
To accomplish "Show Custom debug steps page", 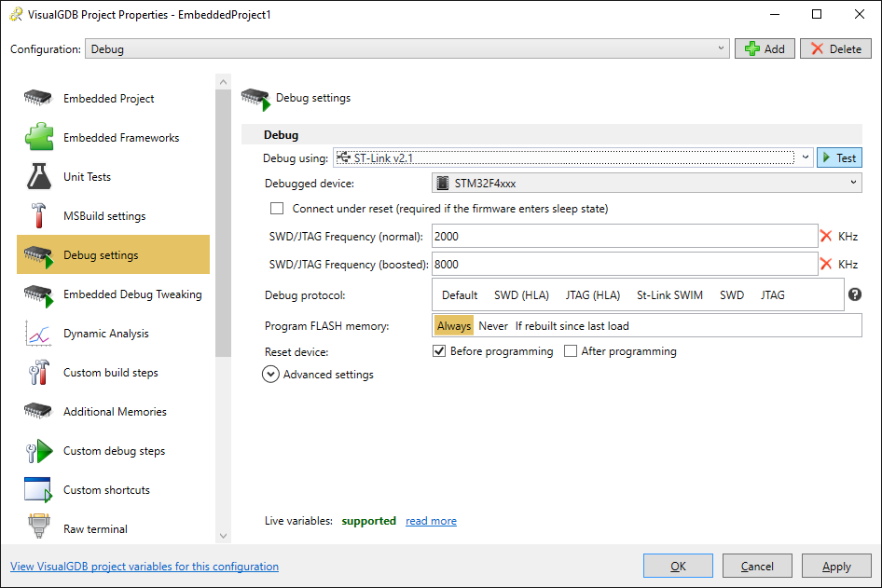I will coord(113,451).
